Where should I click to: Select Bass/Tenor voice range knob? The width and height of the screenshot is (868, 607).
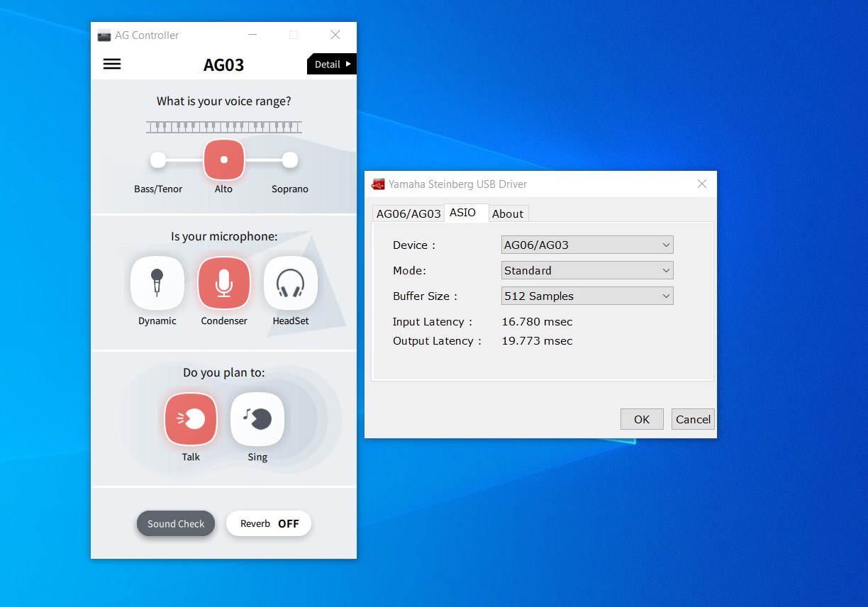158,161
